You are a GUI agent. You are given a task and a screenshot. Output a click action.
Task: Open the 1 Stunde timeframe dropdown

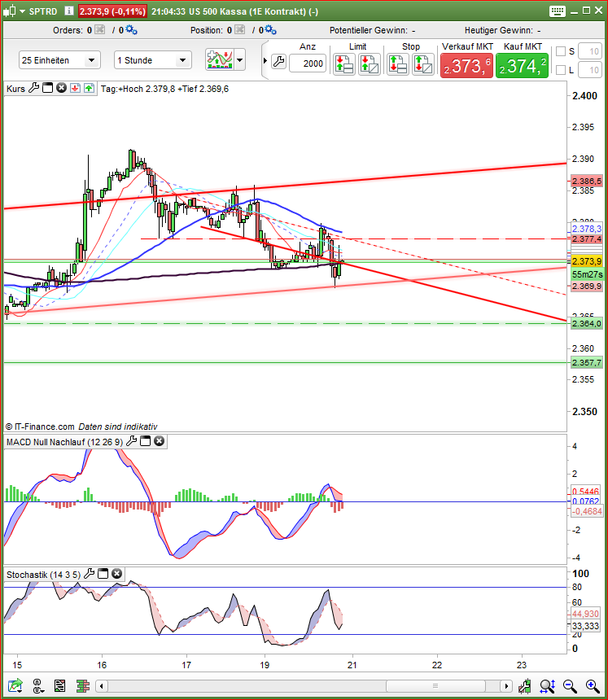tap(153, 60)
